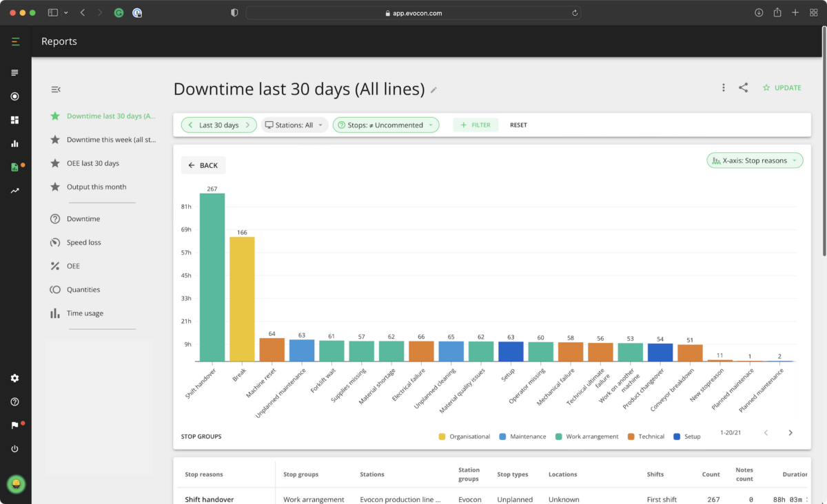Toggle favorite star on OEE last 30 days

[55, 163]
